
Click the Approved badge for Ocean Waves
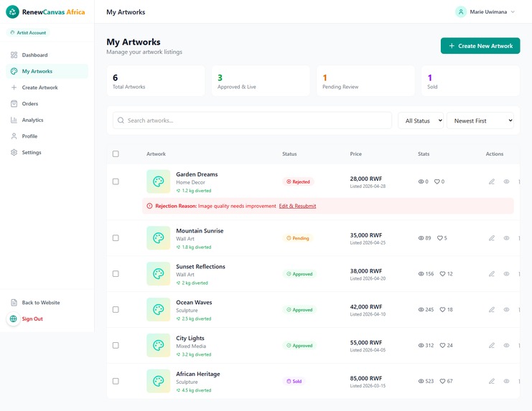click(299, 310)
